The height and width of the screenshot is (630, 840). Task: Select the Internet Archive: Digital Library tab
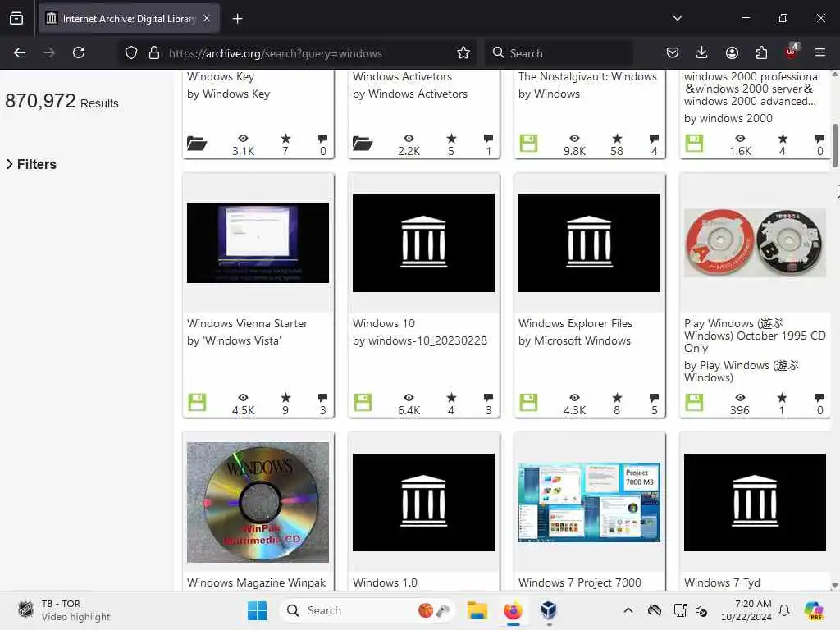129,19
